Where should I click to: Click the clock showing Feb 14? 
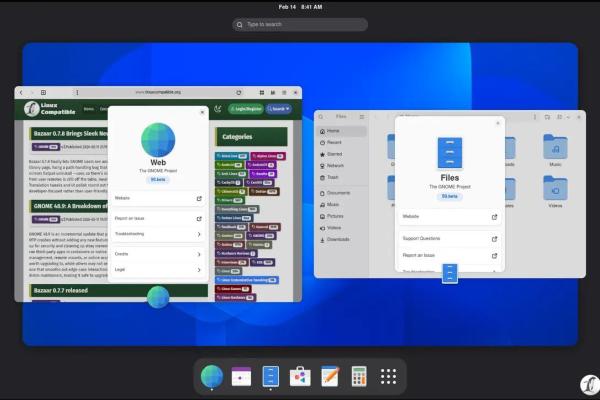(x=300, y=7)
